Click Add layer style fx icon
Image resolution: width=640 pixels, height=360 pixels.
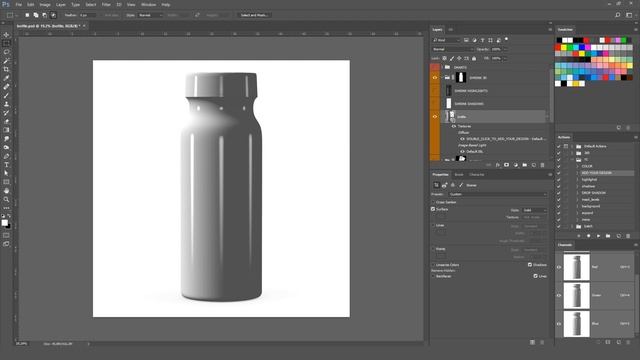(x=498, y=165)
